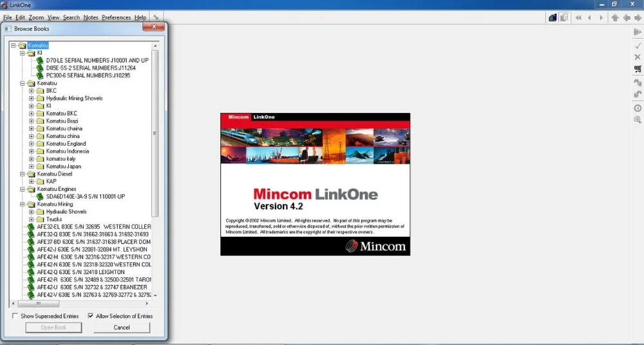Click the single-left previous page arrow
Image resolution: width=644 pixels, height=345 pixels.
click(590, 17)
